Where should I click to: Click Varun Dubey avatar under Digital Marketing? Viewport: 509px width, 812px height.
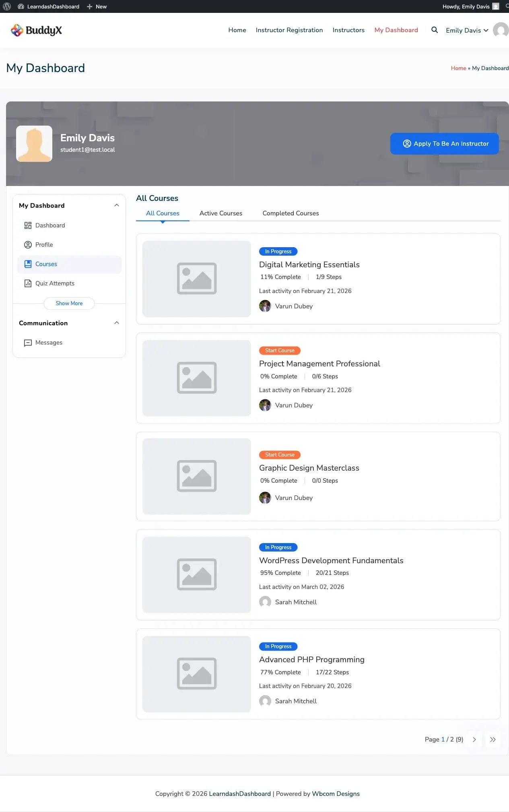coord(265,306)
